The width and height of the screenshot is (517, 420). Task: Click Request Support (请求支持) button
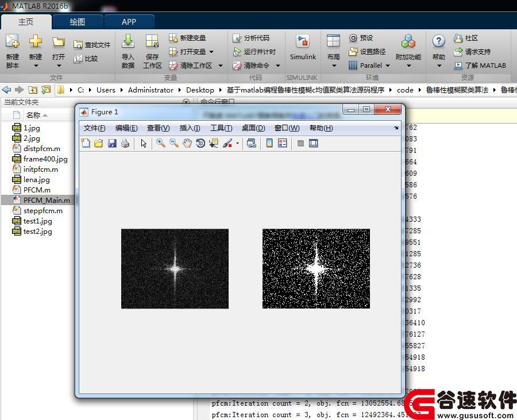click(x=472, y=52)
